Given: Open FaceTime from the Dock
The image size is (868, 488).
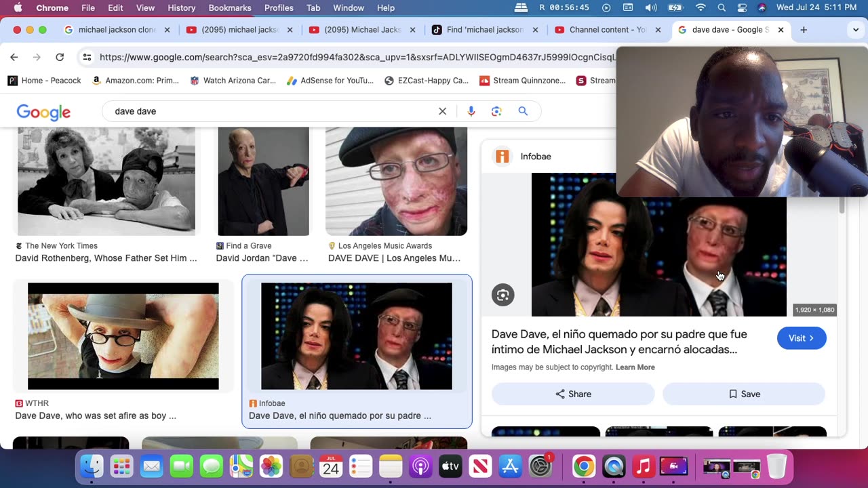Looking at the screenshot, I should tap(181, 466).
